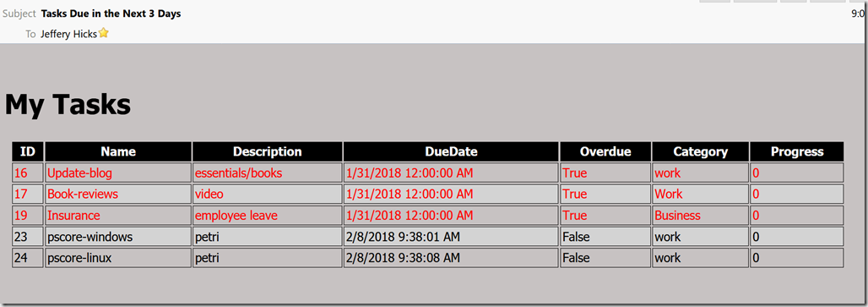
Task: Click the essentials/books description cell
Action: [x=268, y=173]
